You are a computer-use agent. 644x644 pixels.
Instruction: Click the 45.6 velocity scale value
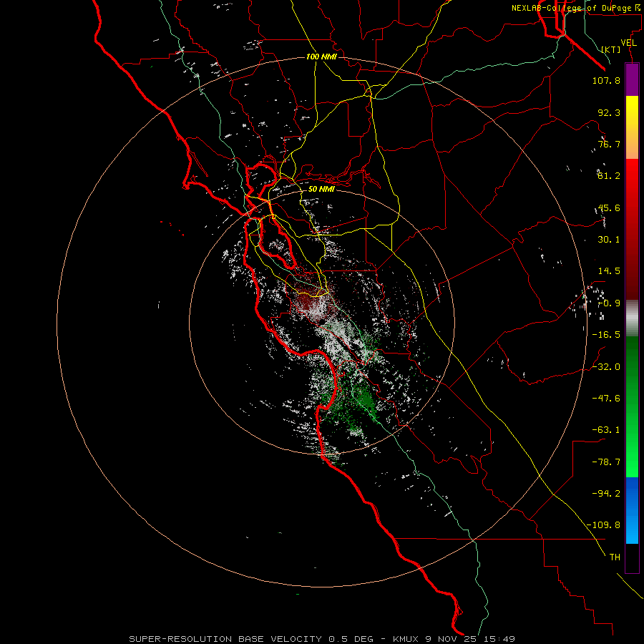tap(609, 208)
